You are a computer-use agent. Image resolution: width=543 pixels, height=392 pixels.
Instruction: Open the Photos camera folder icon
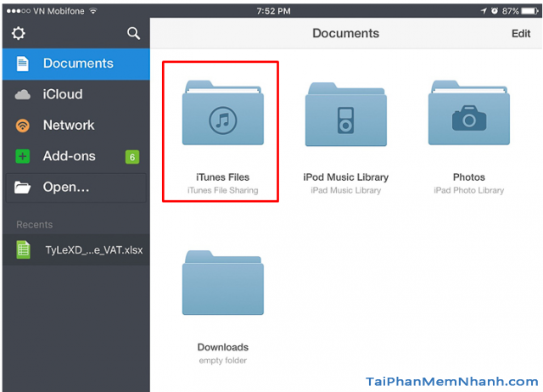[x=469, y=113]
